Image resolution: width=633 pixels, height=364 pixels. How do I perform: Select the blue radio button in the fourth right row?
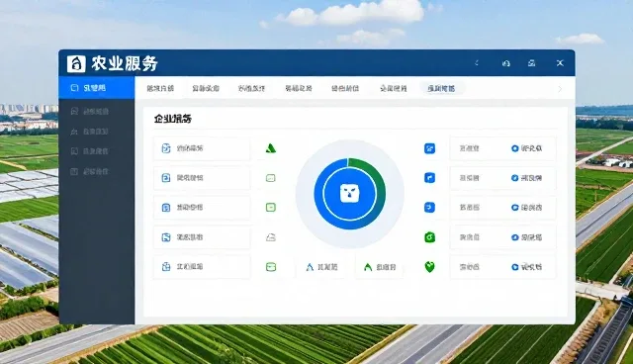(514, 237)
